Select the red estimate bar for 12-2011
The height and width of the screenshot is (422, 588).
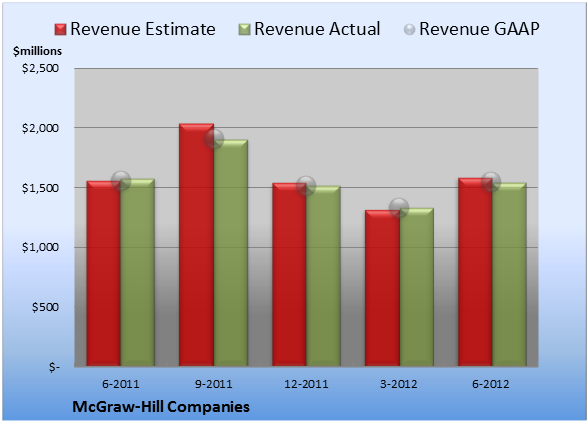click(x=289, y=275)
